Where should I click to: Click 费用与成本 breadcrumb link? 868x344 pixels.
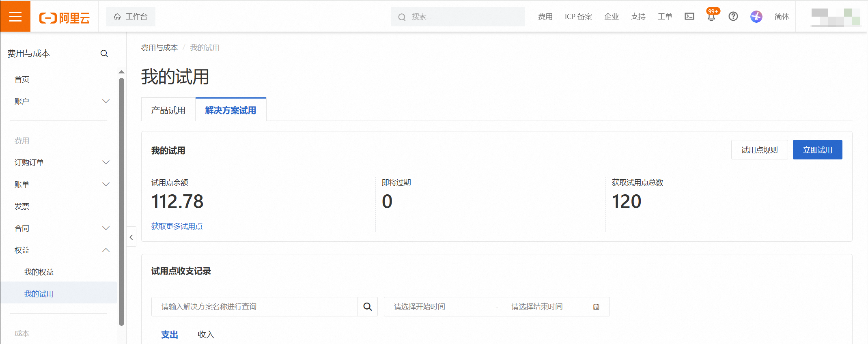[159, 48]
